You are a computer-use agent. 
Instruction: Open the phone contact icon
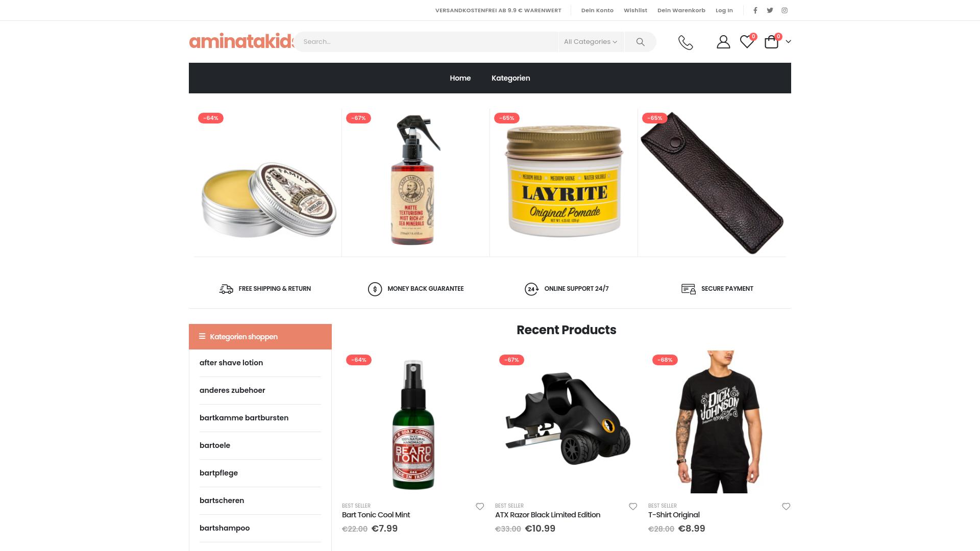pos(685,42)
